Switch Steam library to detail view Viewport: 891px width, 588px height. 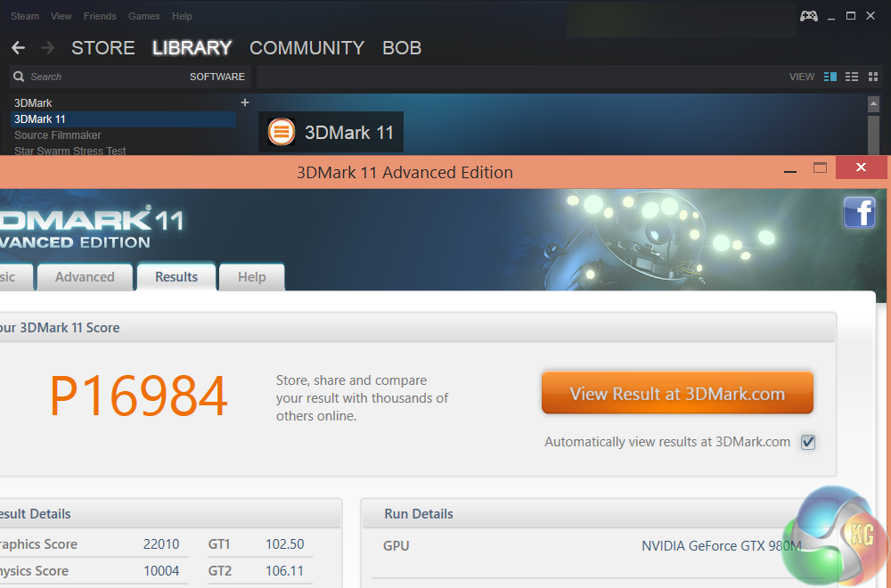click(830, 77)
